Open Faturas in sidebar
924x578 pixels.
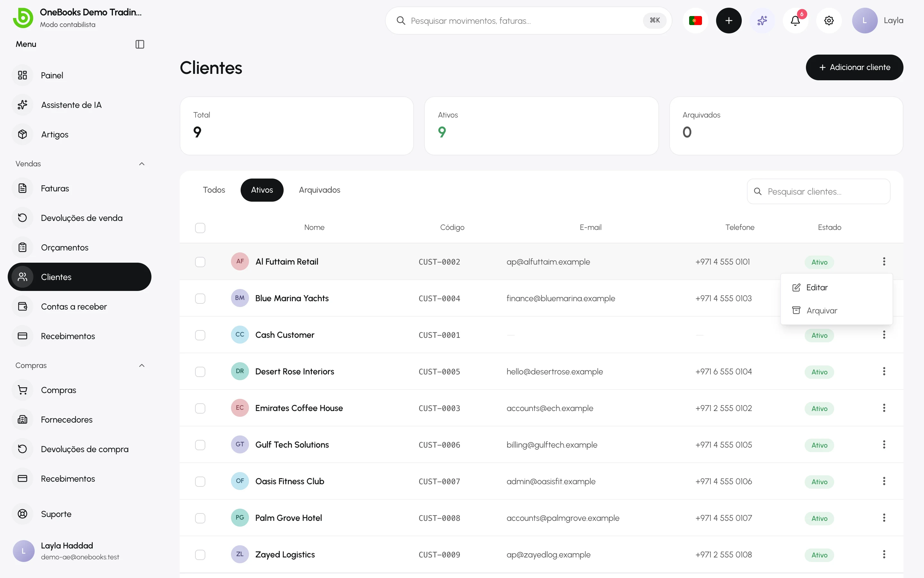point(80,188)
